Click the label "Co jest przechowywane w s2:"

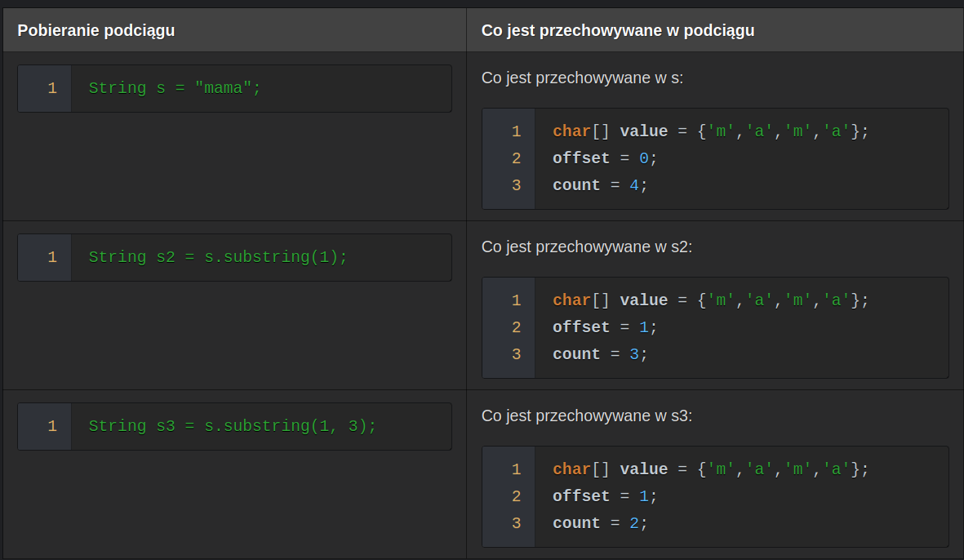click(x=587, y=247)
